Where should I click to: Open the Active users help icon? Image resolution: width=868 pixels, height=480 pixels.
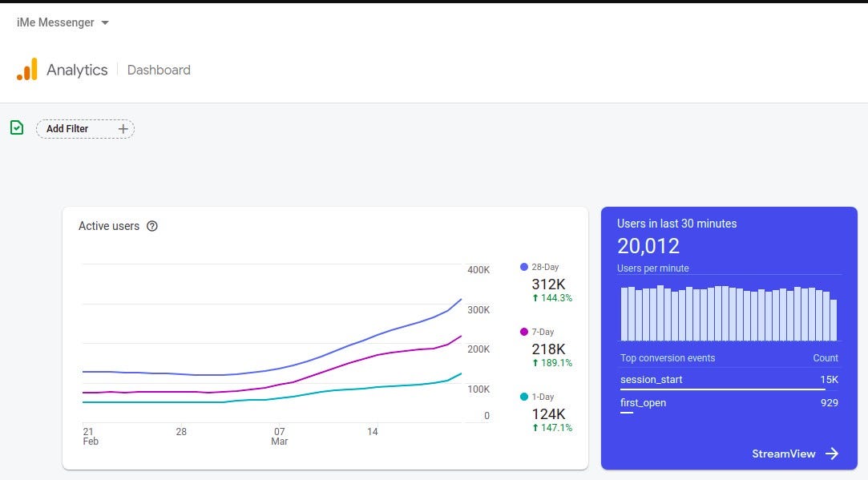152,226
